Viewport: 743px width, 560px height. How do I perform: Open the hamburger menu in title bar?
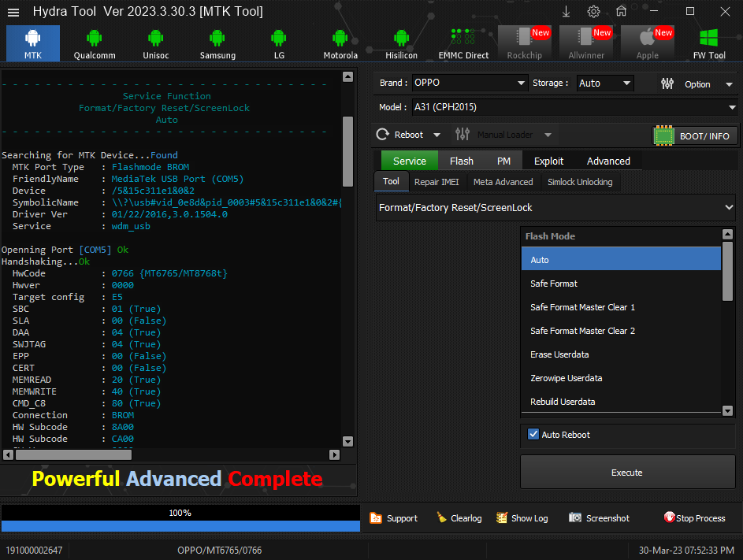[x=14, y=12]
